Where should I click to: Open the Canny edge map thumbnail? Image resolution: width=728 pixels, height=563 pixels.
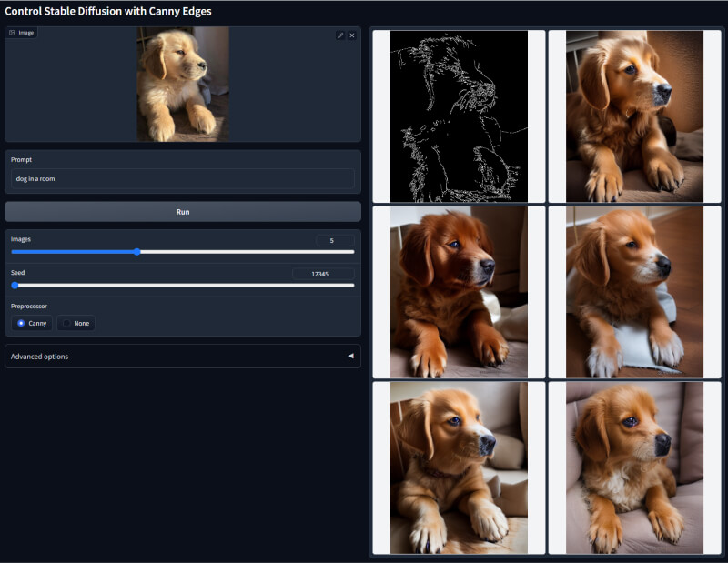tap(459, 116)
